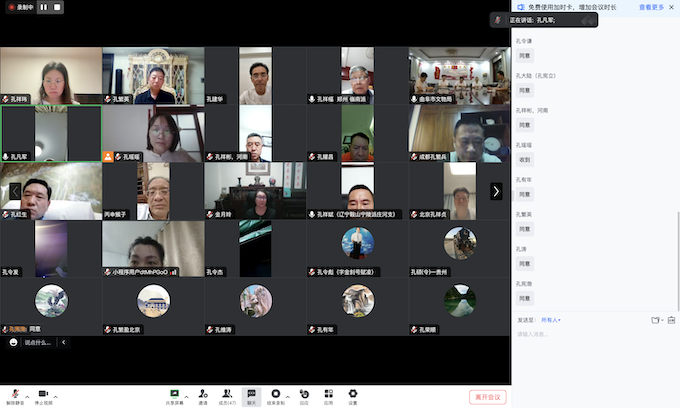Open the apps icon in toolbar
This screenshot has height=408, width=680.
(x=328, y=393)
